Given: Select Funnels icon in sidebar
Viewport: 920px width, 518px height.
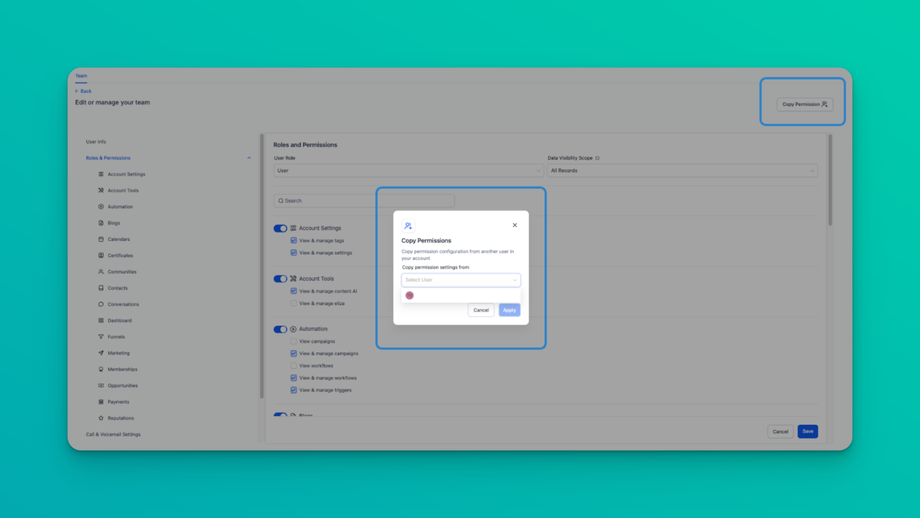Looking at the screenshot, I should coord(101,337).
